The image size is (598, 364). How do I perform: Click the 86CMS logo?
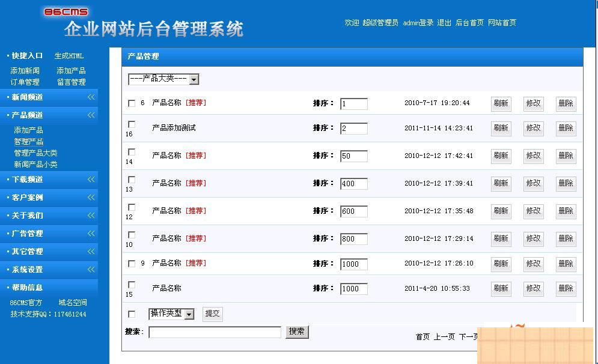[x=68, y=10]
